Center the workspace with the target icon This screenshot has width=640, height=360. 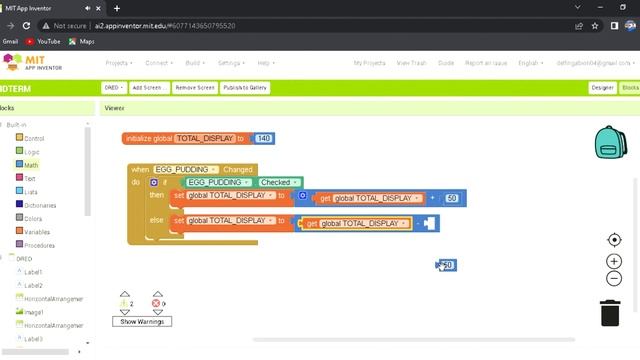coord(614,240)
